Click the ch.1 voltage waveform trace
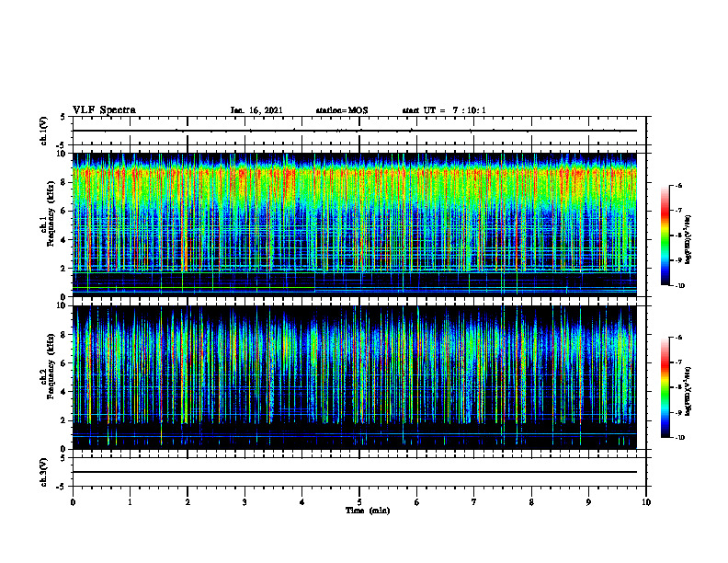The height and width of the screenshot is (563, 728). click(355, 131)
